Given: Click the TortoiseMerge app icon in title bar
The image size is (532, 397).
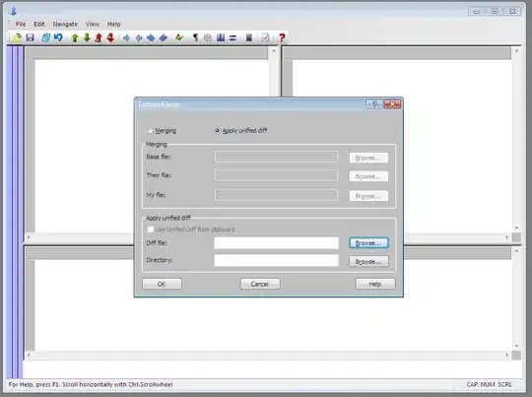Looking at the screenshot, I should (x=13, y=11).
